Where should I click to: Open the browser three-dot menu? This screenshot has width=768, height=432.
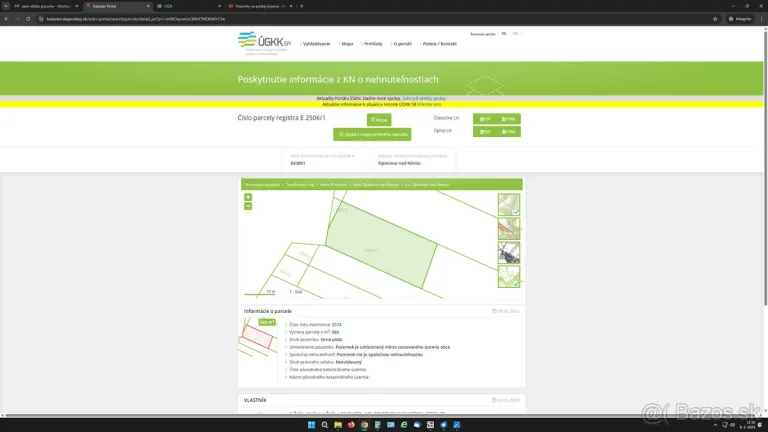coord(761,19)
